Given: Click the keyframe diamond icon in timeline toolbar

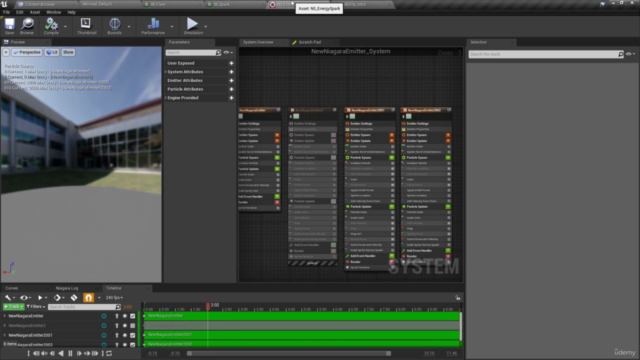Looking at the screenshot, I should click(57, 298).
